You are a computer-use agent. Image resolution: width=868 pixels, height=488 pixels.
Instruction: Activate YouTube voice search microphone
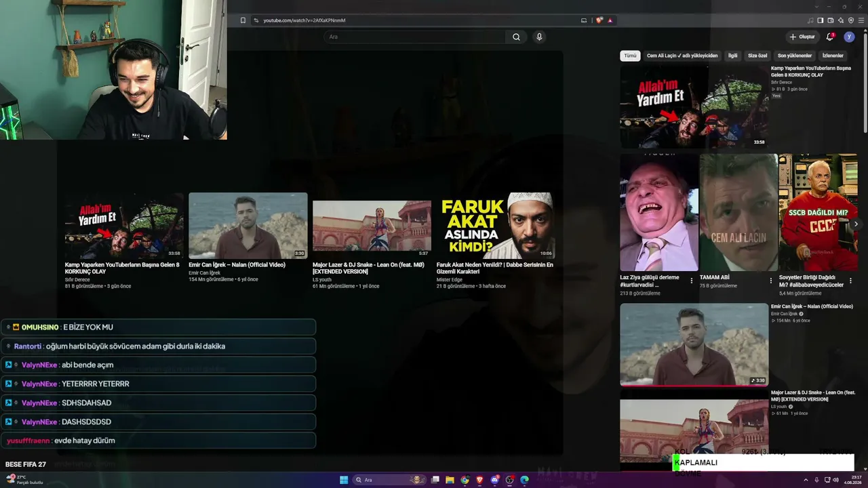[539, 37]
